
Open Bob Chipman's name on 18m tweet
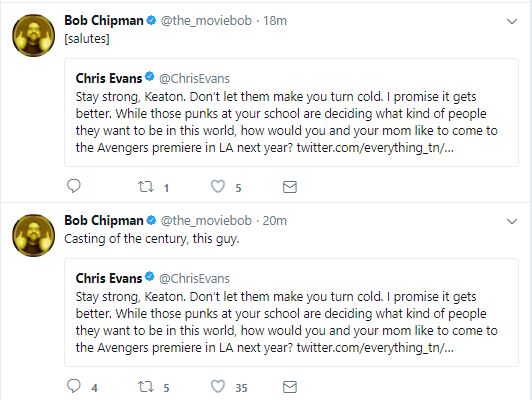(104, 20)
